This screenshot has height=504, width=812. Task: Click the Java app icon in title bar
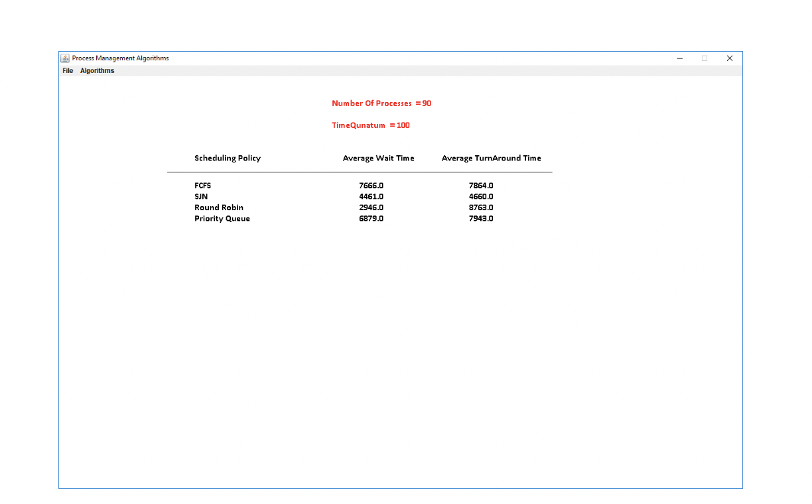tap(65, 58)
